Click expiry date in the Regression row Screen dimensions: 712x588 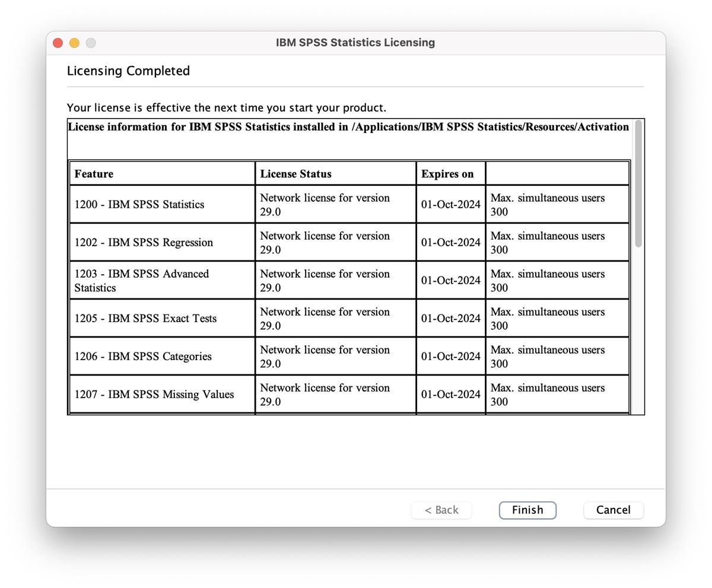(x=451, y=242)
